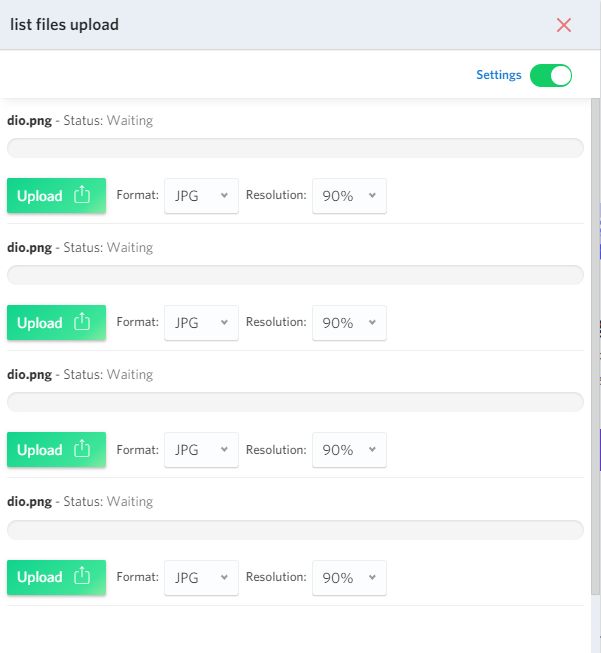
Task: Toggle the Settings switch off
Action: click(x=551, y=75)
